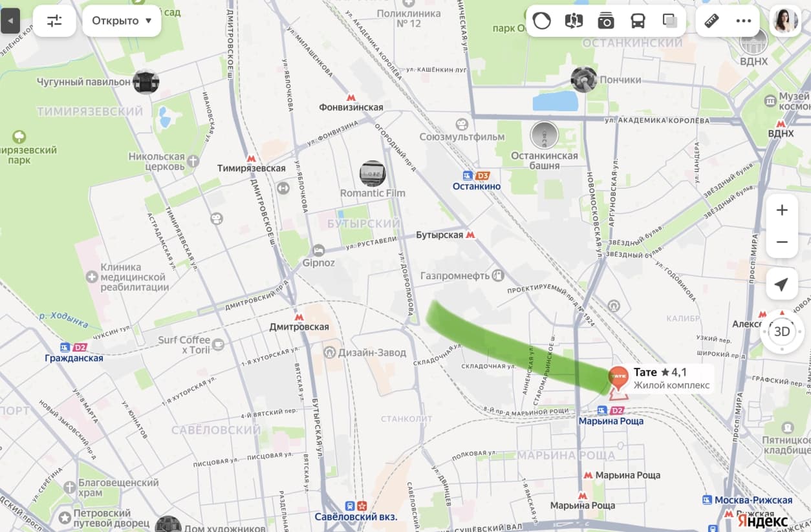Show the photos layer with camera icon
811x532 pixels.
[605, 21]
